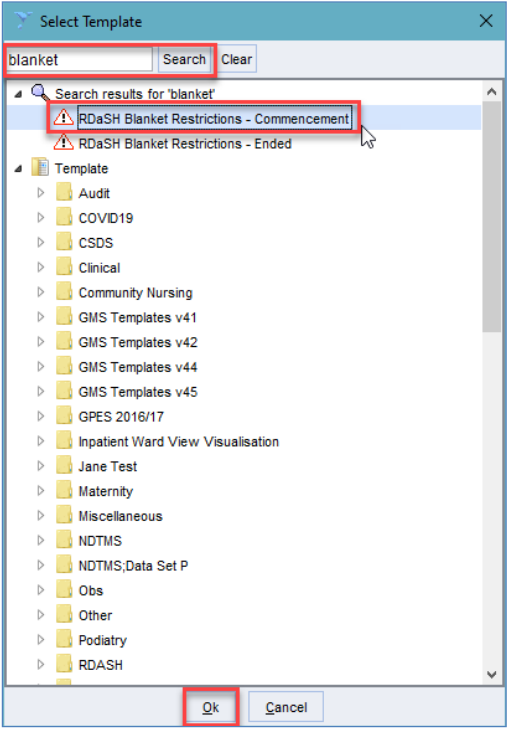
Task: Select the Community Nursing tree item
Action: point(135,292)
